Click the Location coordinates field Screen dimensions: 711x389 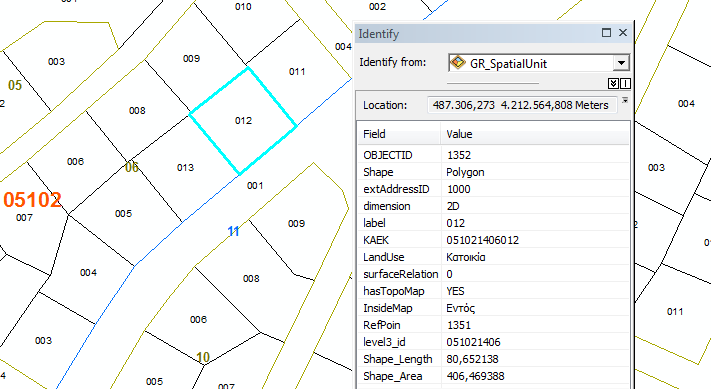pos(521,105)
